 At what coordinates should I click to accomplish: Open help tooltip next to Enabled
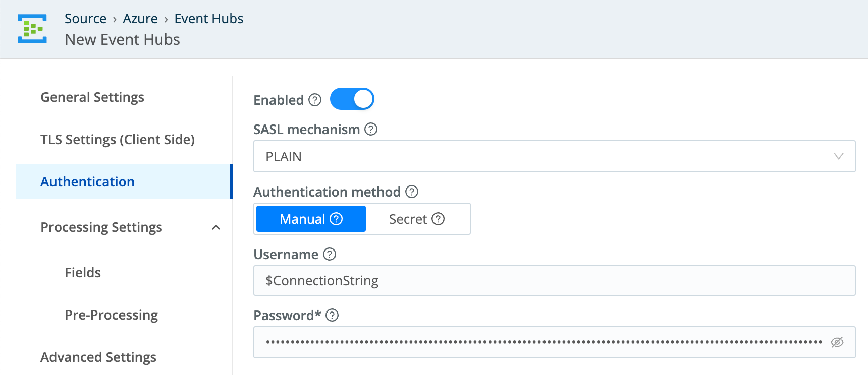(x=315, y=100)
